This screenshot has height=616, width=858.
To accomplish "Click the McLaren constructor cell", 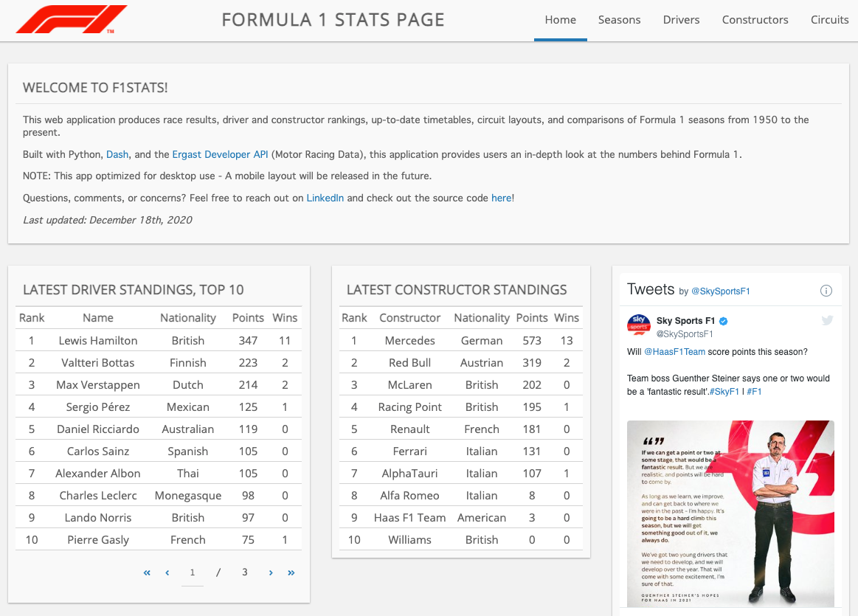I will 410,384.
